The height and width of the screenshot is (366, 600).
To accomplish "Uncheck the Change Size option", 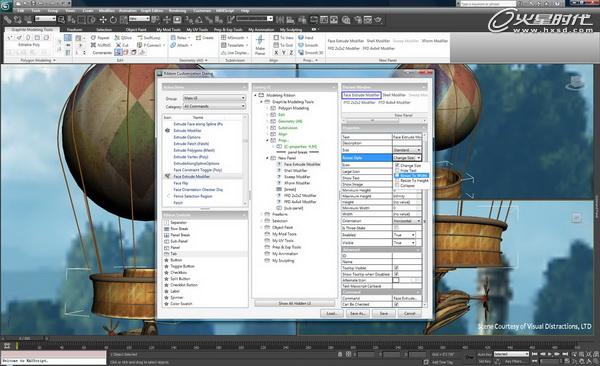I will pos(397,165).
